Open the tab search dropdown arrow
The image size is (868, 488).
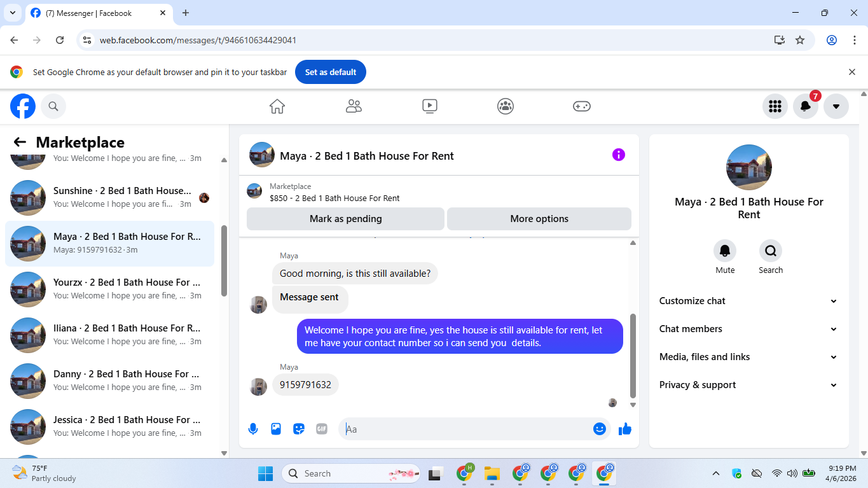point(12,13)
